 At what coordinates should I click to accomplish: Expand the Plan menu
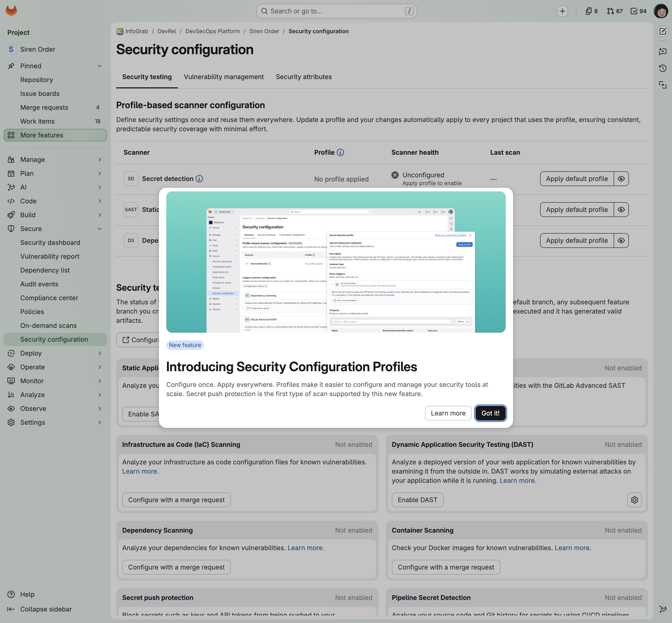tap(55, 173)
